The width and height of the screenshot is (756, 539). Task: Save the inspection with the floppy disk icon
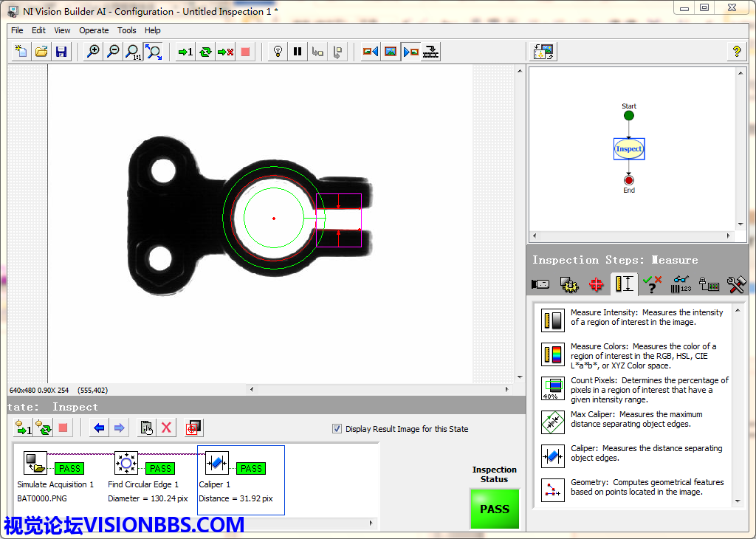coord(61,52)
